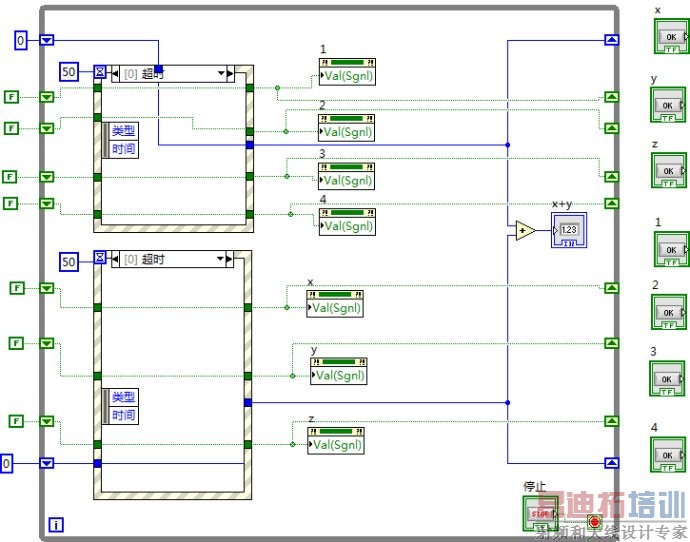This screenshot has height=542, width=690.
Task: Edit the bottom-left 0 numeric constant
Action: [x=6, y=463]
